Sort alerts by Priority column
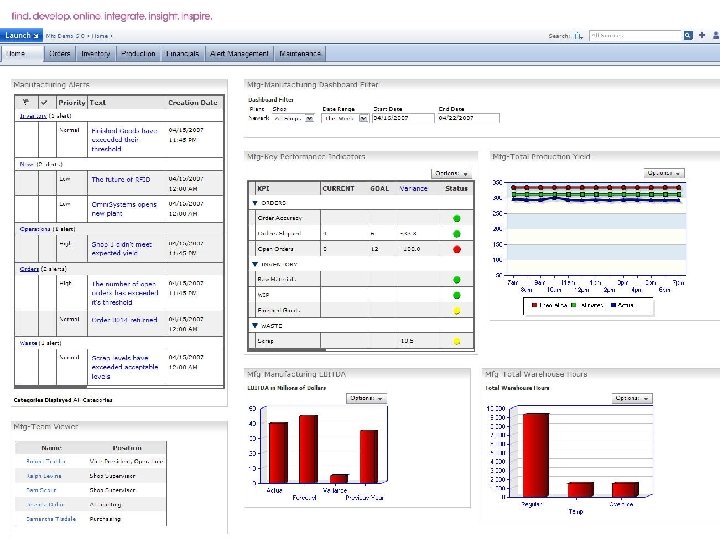 click(72, 103)
